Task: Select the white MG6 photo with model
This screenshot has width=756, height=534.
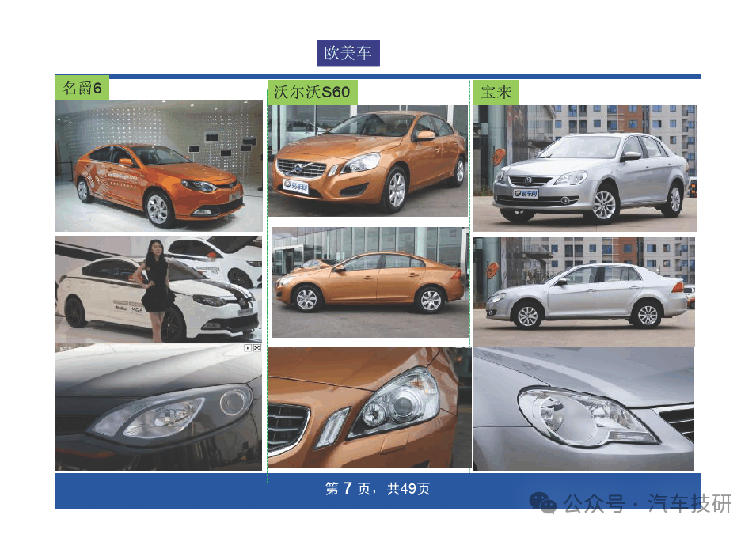Action: [158, 290]
